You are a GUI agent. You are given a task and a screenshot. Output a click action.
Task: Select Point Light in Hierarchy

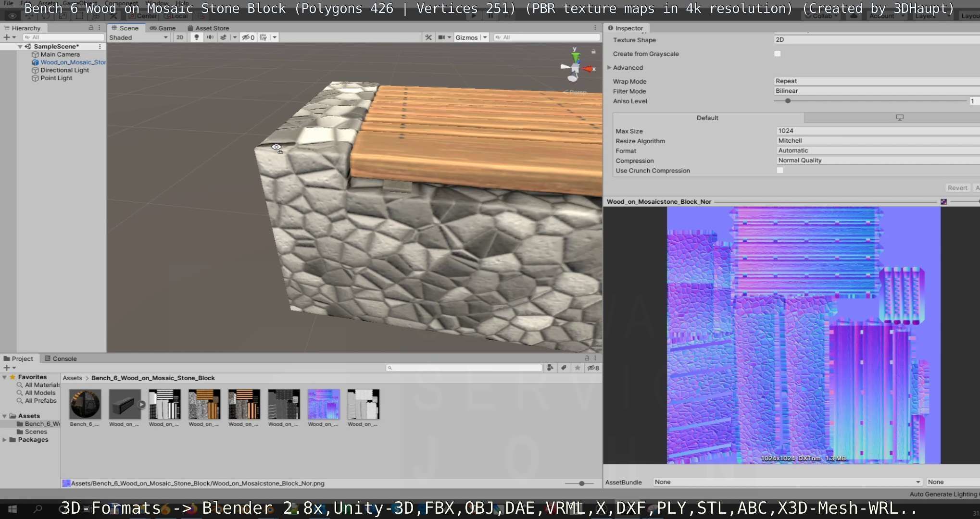[x=56, y=78]
